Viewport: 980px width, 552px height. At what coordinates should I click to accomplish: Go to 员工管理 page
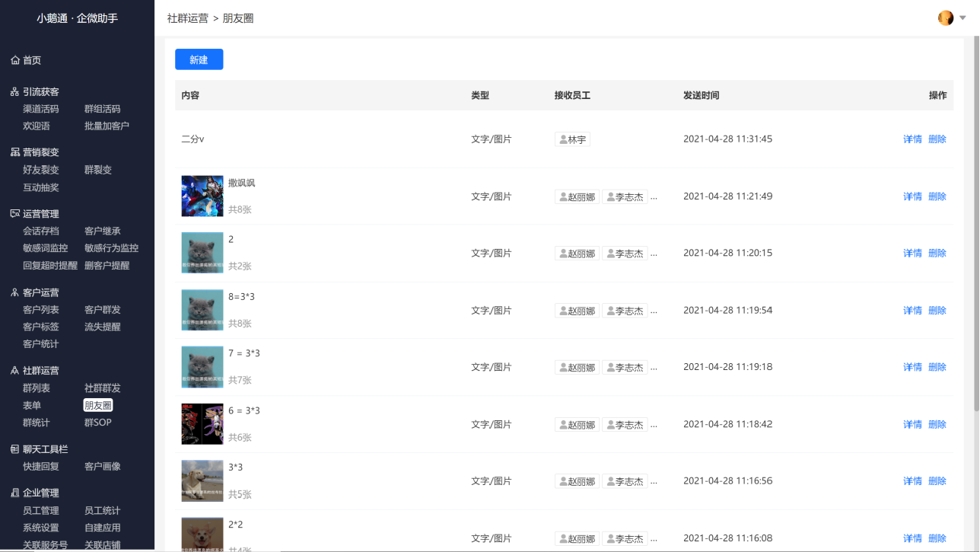41,510
